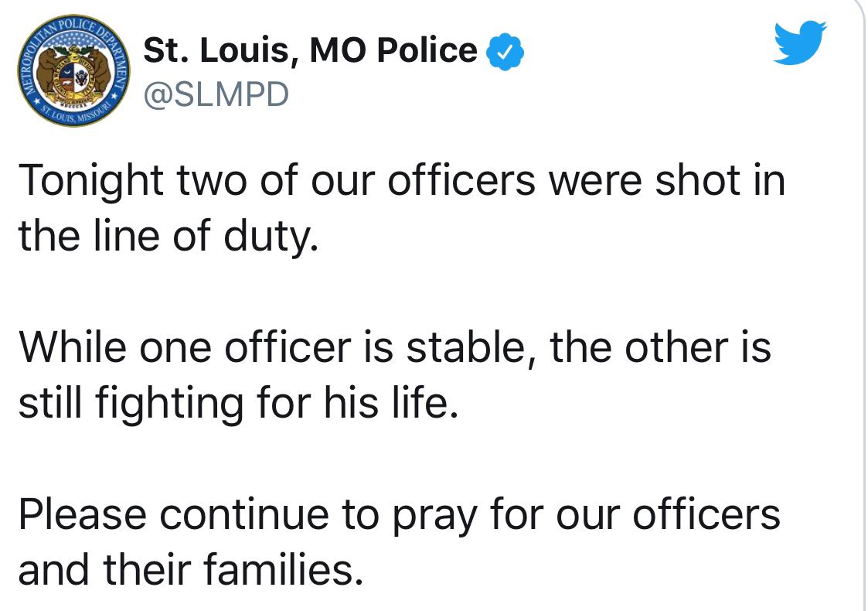Click the line "Tonight two of our officers were shot in"
Image resolution: width=868 pixels, height=611 pixels.
[x=401, y=182]
